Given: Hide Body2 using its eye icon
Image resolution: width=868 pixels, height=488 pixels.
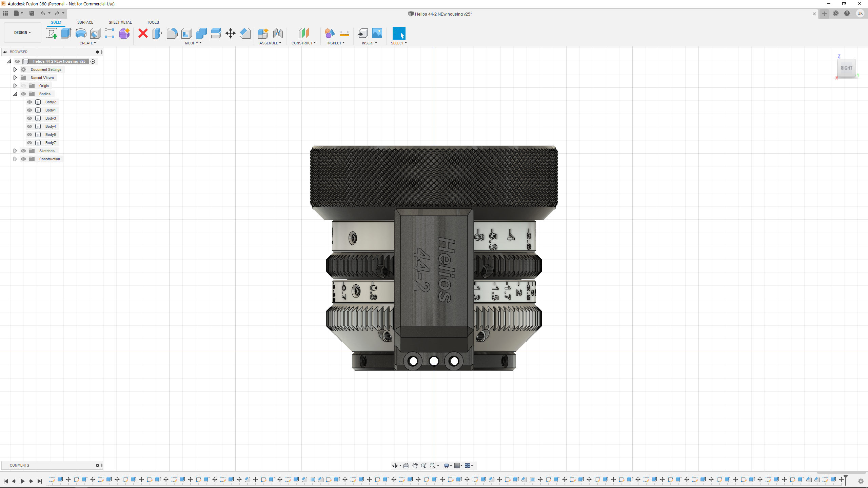Looking at the screenshot, I should pos(29,102).
